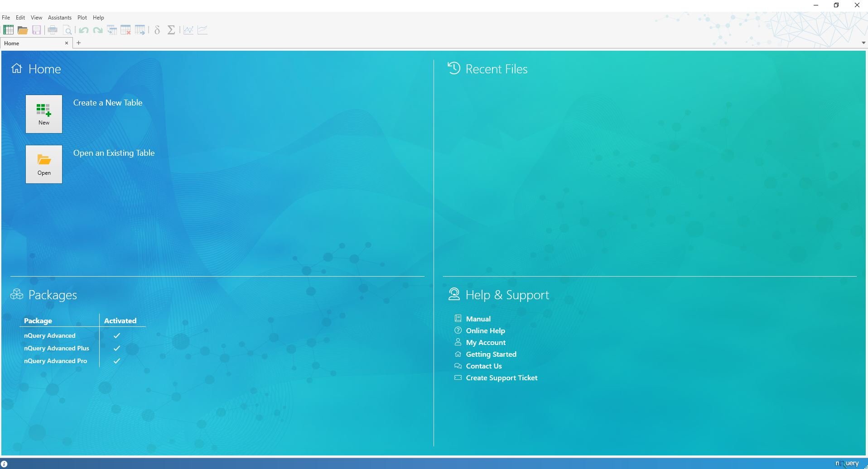Click the undo arrow icon
Image resolution: width=868 pixels, height=469 pixels.
83,30
